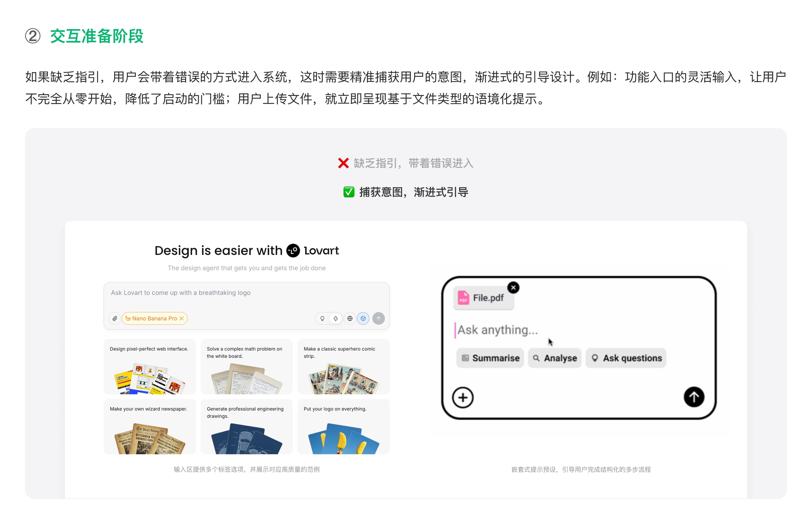
Task: Toggle the blue cube icon
Action: tap(363, 318)
